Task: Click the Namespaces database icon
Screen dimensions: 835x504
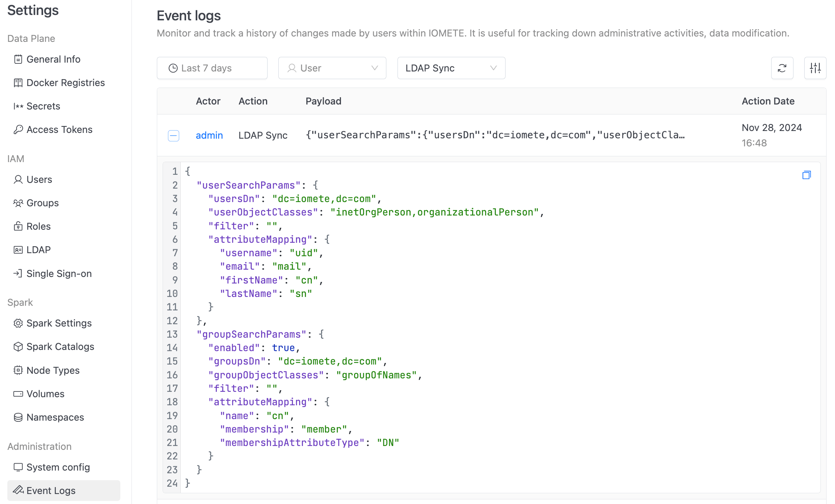Action: pyautogui.click(x=18, y=417)
